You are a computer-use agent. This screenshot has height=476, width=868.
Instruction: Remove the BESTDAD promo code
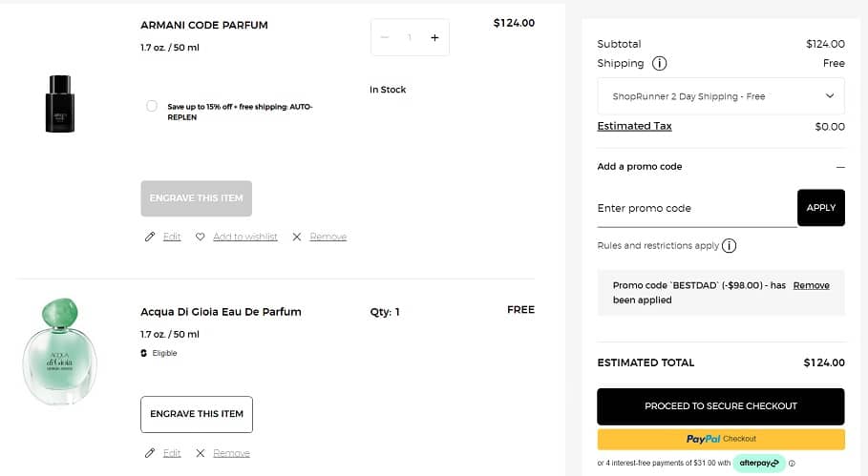coord(811,285)
